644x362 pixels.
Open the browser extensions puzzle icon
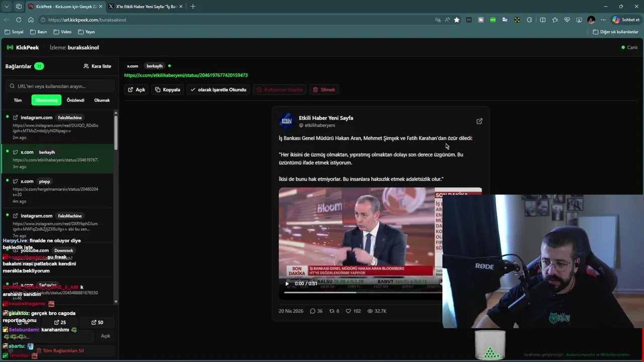point(529,20)
